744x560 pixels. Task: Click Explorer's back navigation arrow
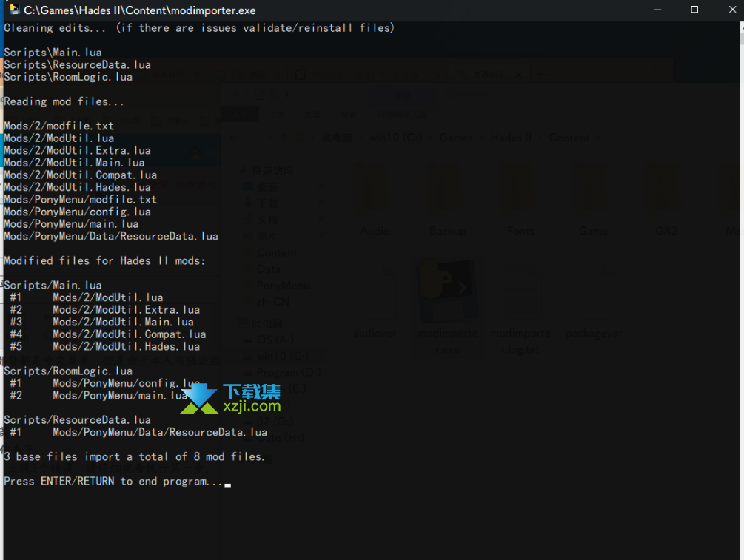233,138
